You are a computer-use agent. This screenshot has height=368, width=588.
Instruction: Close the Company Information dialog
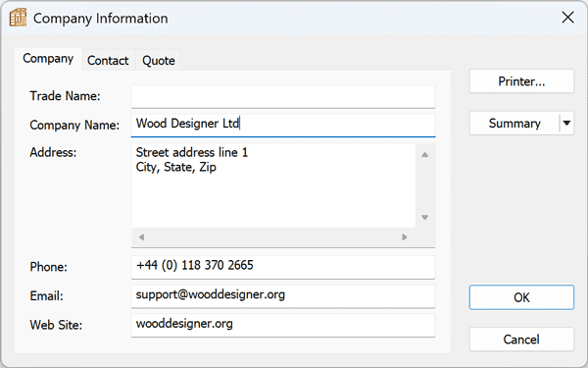point(567,18)
